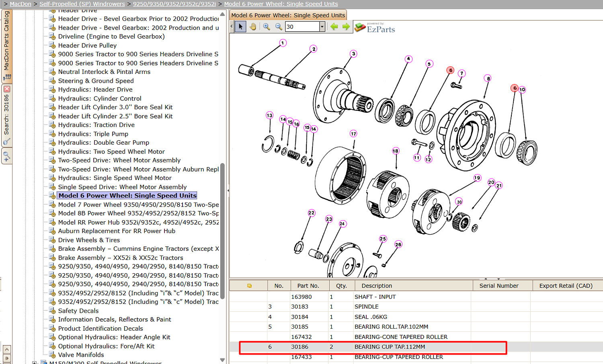Go forward using the green right arrow
Screen dimensions: 603x364
(346, 27)
